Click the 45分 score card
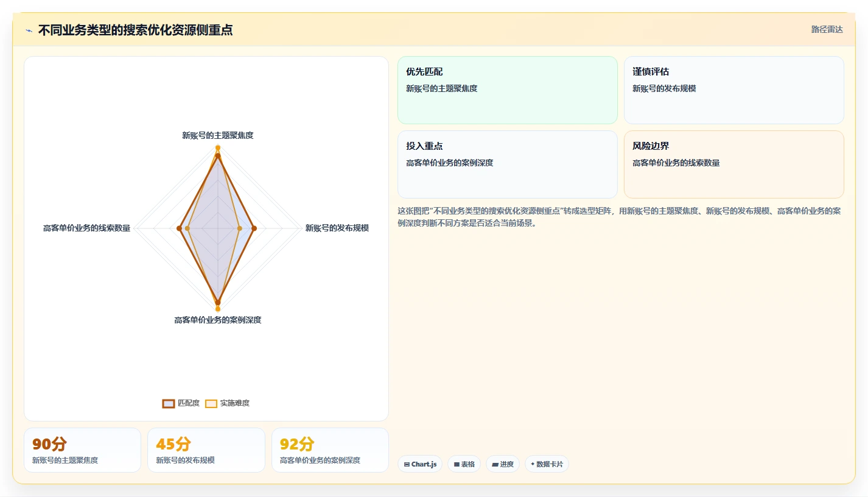This screenshot has width=868, height=497. coord(206,450)
